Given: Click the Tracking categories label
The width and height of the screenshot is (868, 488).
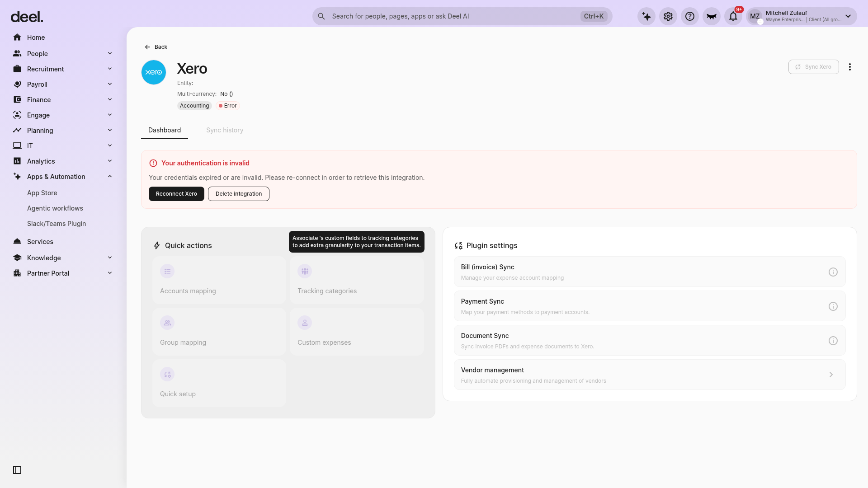Looking at the screenshot, I should coord(327,291).
